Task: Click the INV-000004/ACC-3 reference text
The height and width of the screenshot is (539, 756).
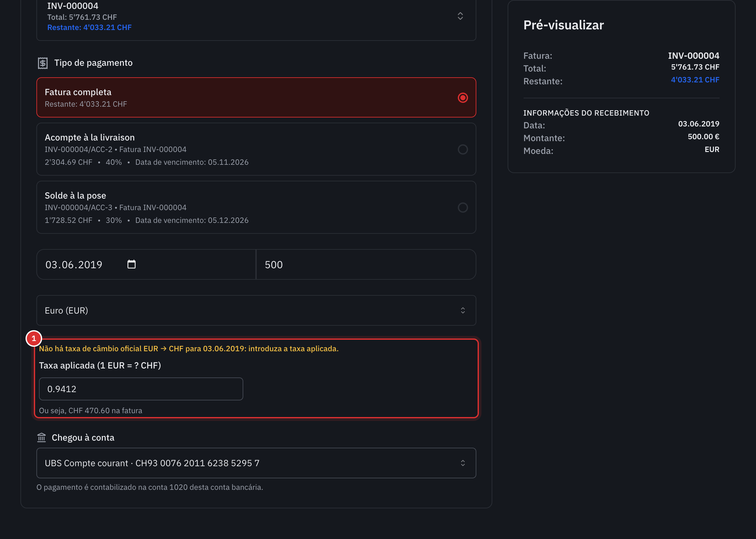Action: point(78,208)
